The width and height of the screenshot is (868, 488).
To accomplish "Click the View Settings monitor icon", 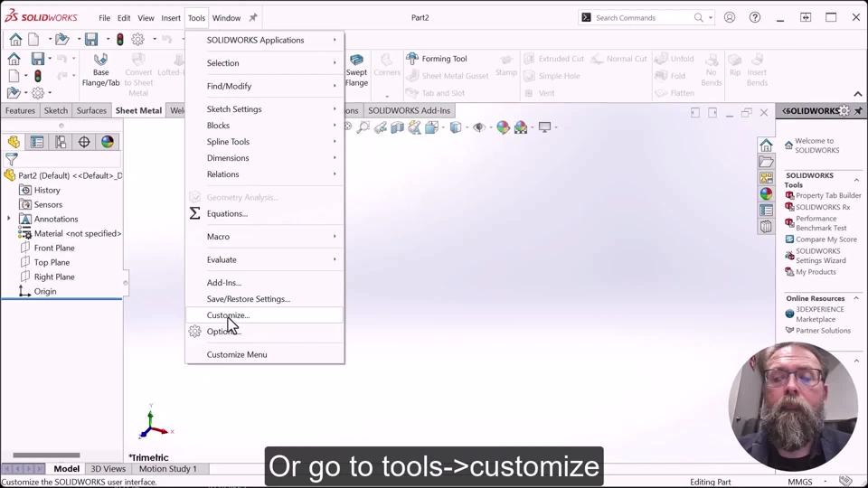I will (x=544, y=127).
